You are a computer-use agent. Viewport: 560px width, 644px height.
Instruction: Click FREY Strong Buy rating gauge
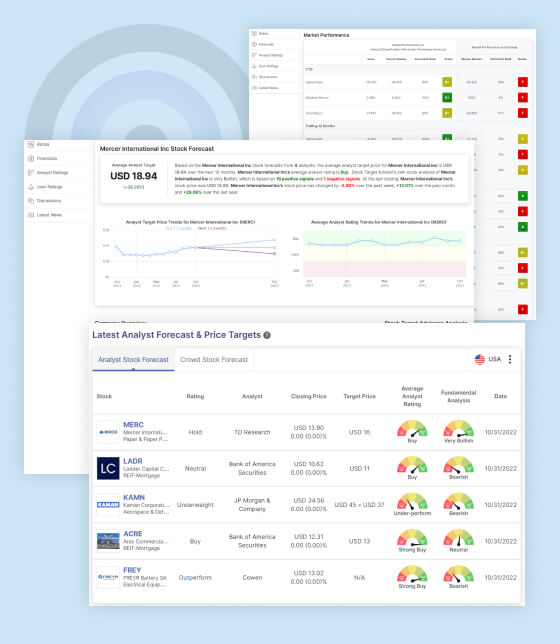[x=412, y=574]
